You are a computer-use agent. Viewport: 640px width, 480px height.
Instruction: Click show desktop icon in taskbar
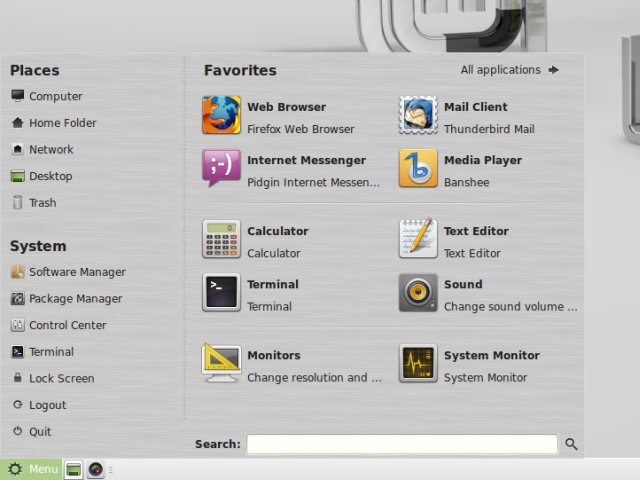[x=73, y=469]
